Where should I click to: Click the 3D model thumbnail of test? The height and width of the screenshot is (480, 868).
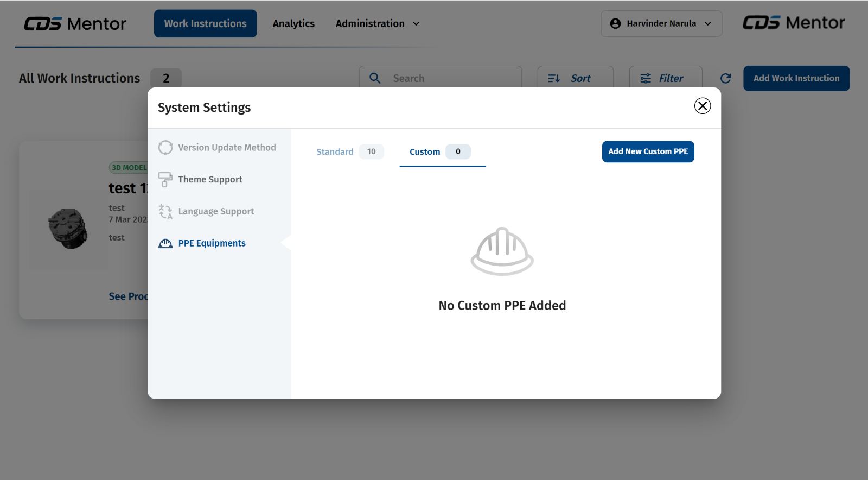68,229
